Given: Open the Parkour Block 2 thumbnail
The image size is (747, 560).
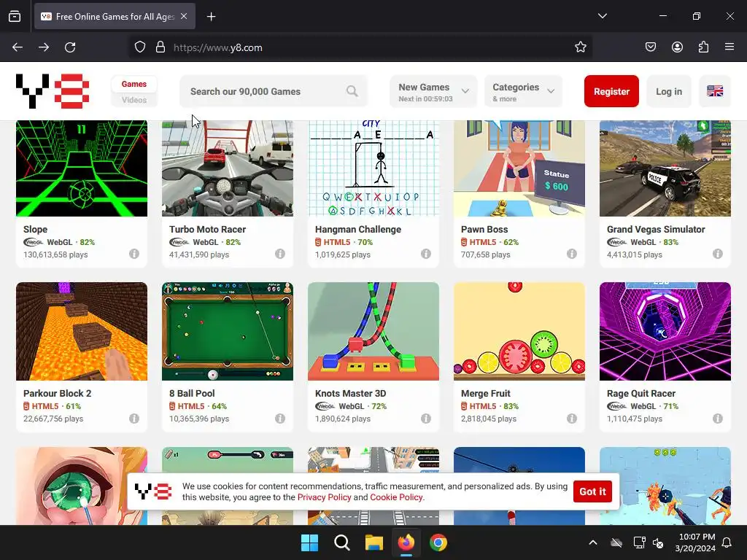Looking at the screenshot, I should (82, 332).
